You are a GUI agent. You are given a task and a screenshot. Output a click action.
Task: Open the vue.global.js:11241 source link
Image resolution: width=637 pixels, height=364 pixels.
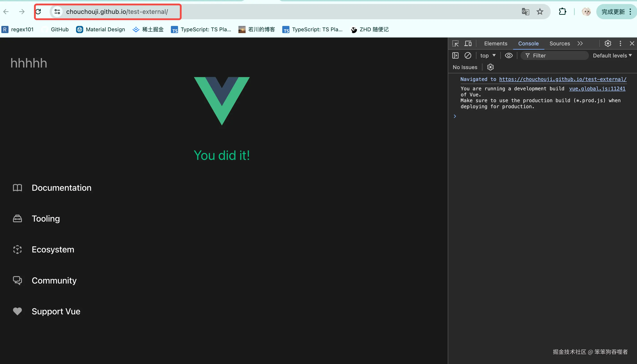pyautogui.click(x=597, y=89)
